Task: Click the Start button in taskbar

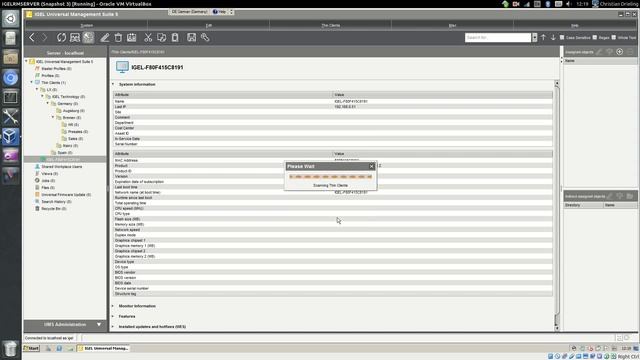Action: point(31,349)
